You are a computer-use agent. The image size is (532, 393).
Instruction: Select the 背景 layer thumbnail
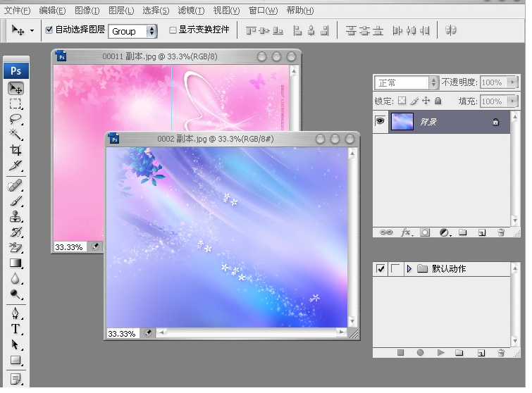(402, 122)
